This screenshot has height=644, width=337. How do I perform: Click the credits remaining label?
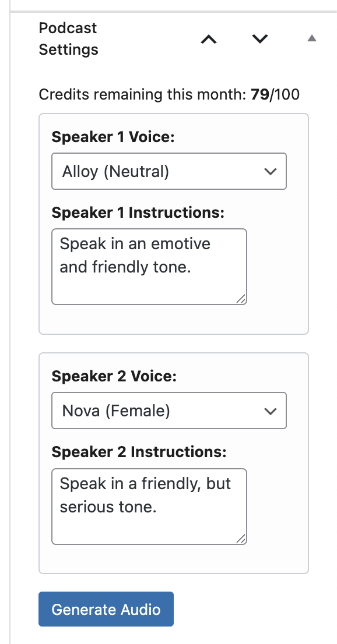[x=168, y=94]
